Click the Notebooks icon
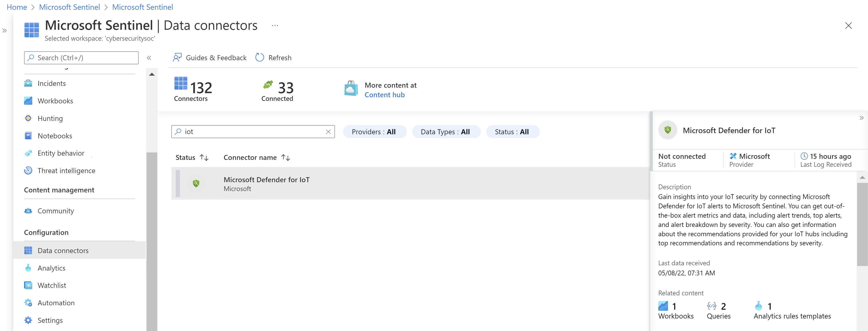 (28, 136)
